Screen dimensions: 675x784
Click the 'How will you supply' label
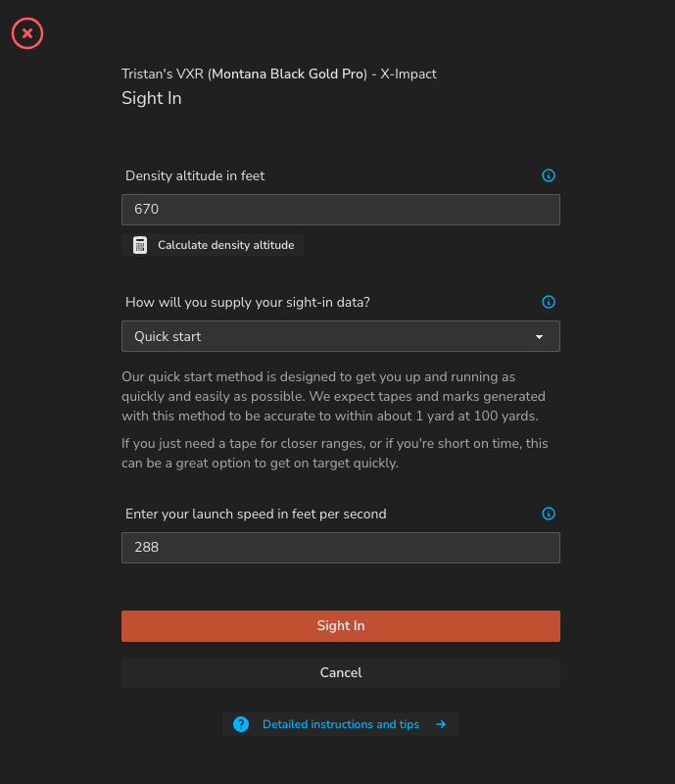point(247,303)
